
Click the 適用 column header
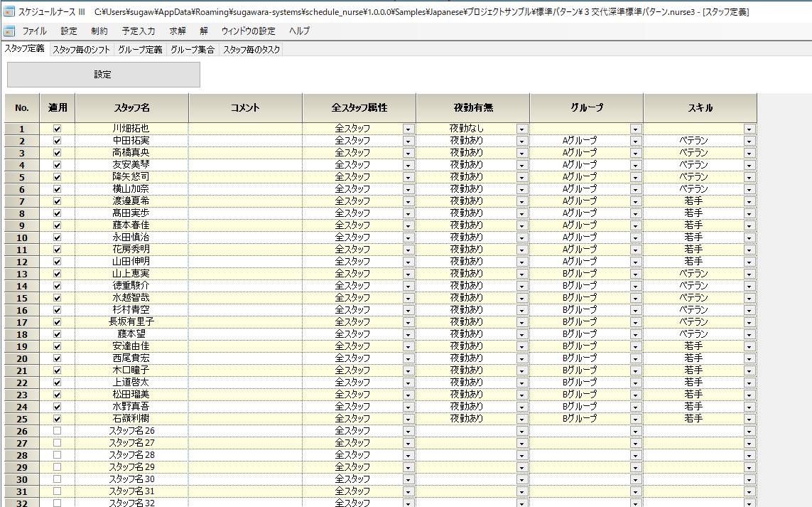click(58, 108)
